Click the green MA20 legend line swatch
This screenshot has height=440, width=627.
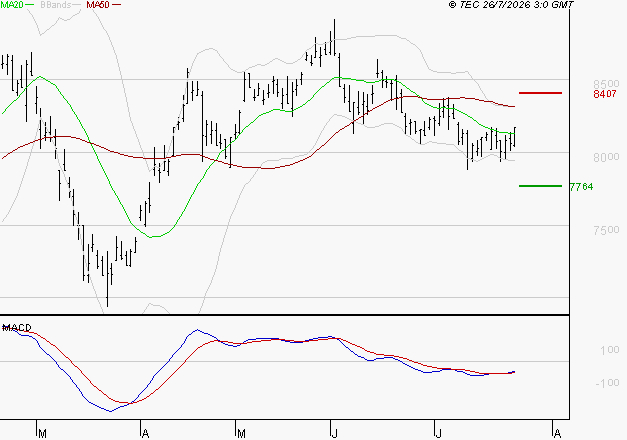tap(30, 5)
